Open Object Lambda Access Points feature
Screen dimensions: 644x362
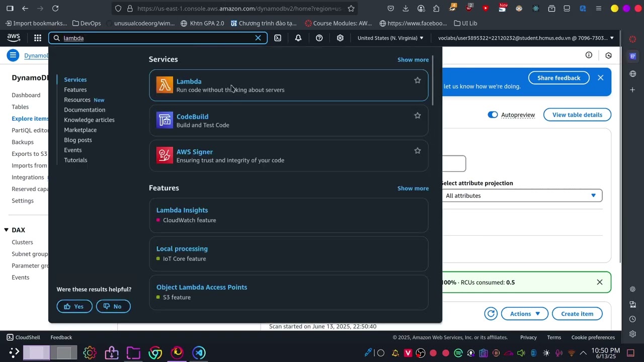click(202, 287)
